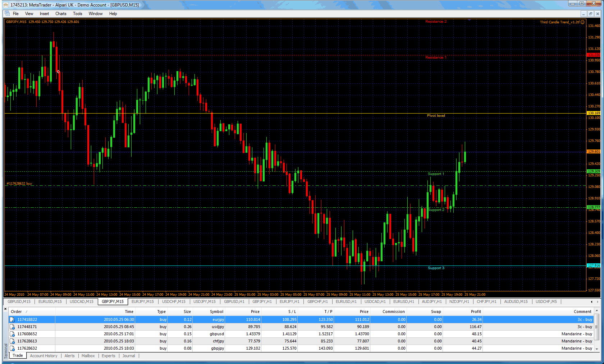Open the Insert menu
Viewport: 604px width, 364px height.
click(x=45, y=14)
